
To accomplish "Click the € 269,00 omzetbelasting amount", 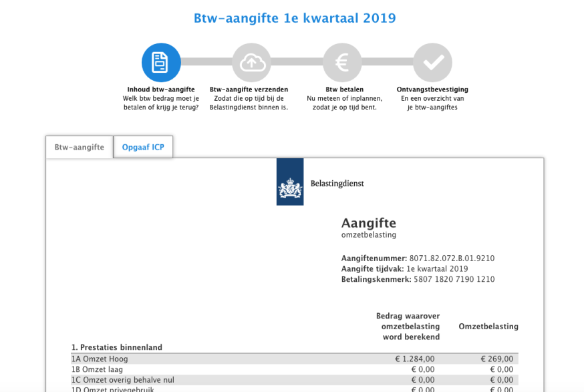I will [x=497, y=359].
